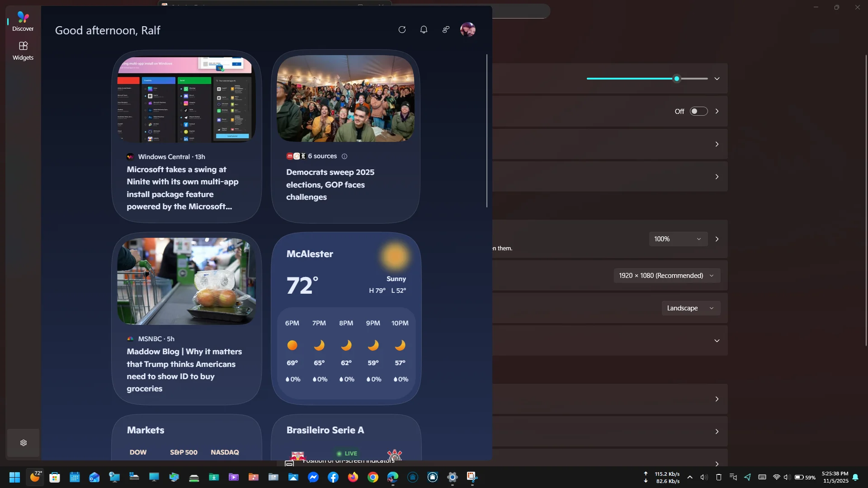Open the Snipping Tool on the taskbar
This screenshot has width=868, height=488.
(472, 477)
